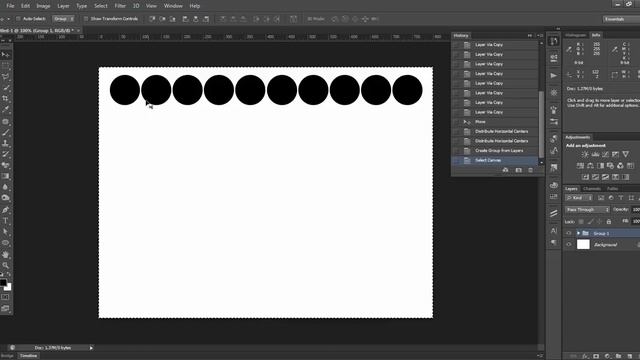Open the Timeline tab at bottom
The height and width of the screenshot is (360, 640).
[29, 356]
